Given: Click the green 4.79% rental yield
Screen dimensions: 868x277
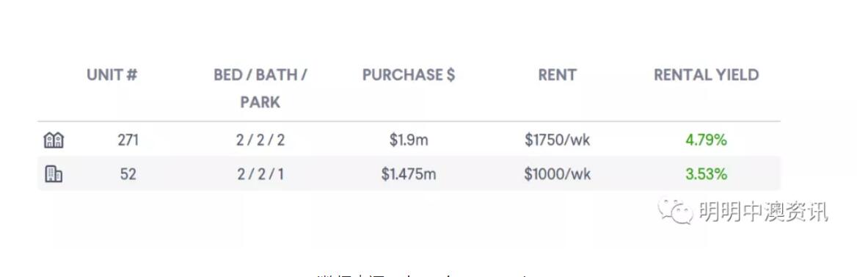Looking at the screenshot, I should pyautogui.click(x=706, y=140).
